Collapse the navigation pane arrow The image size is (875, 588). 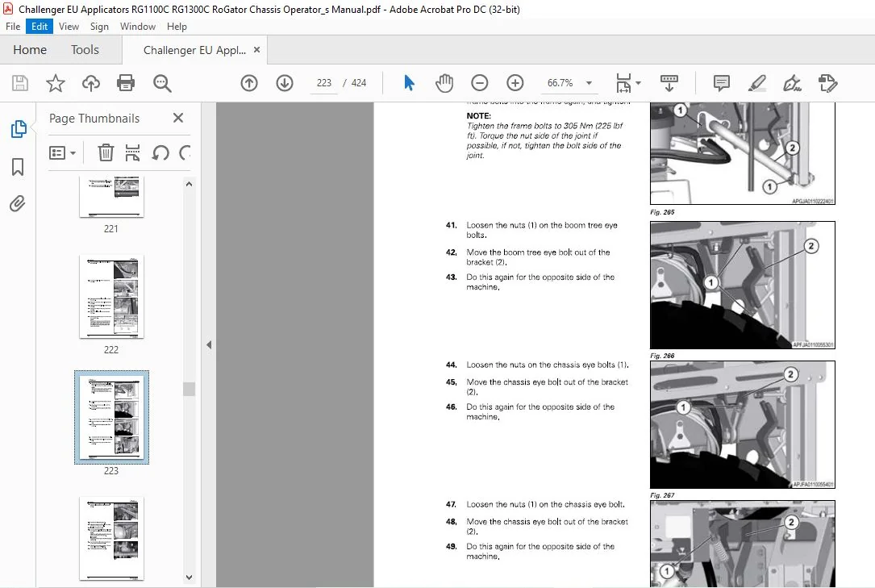(209, 344)
